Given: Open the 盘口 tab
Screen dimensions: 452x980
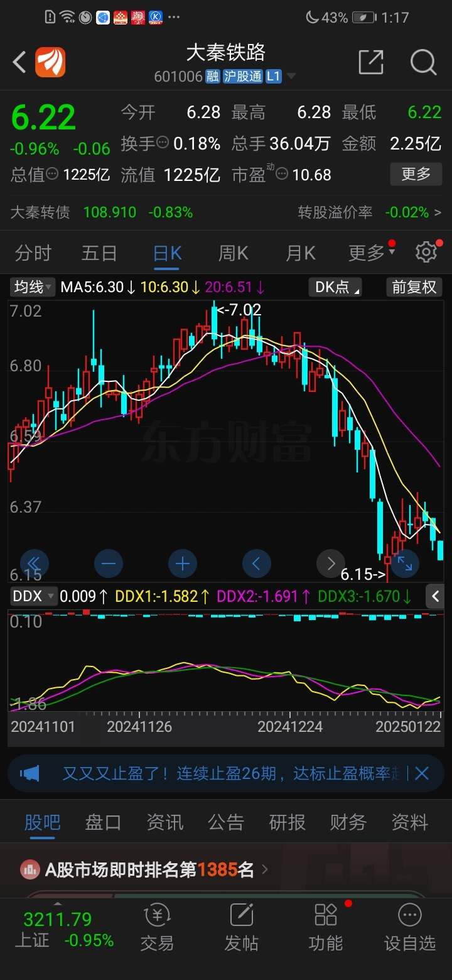Looking at the screenshot, I should coord(103,822).
